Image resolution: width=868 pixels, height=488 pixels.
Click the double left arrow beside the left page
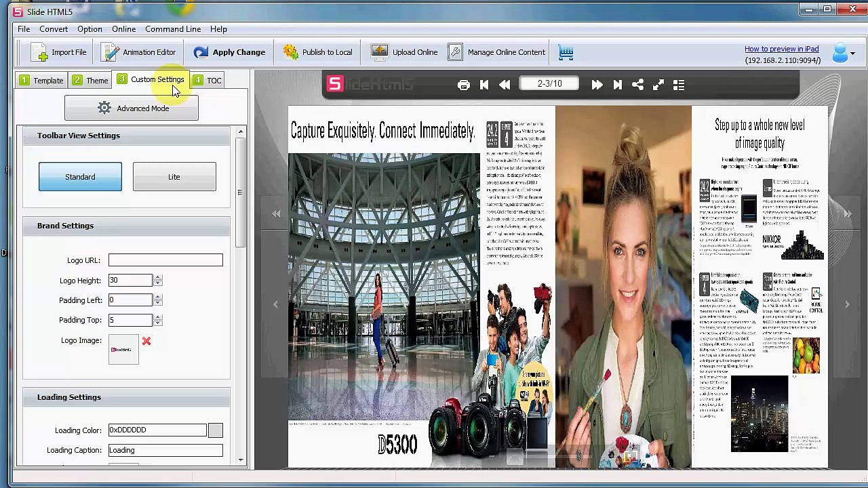coord(276,214)
